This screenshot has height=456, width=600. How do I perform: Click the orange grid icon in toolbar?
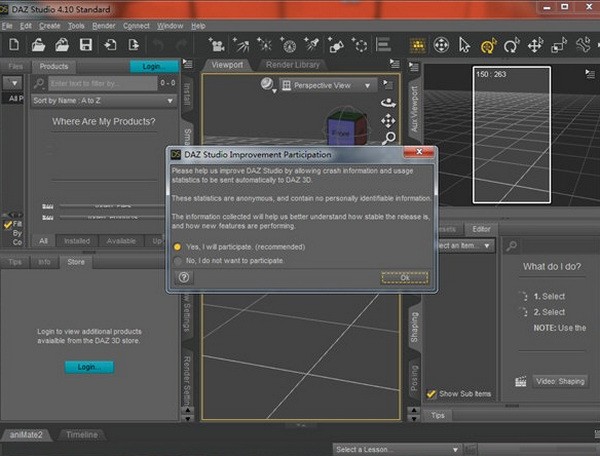pyautogui.click(x=418, y=45)
